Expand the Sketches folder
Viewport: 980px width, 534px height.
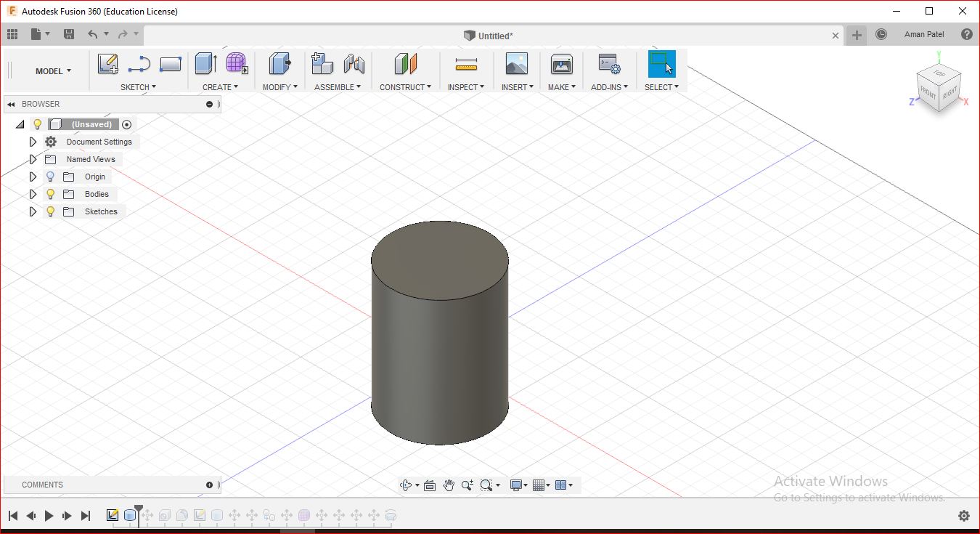(32, 211)
